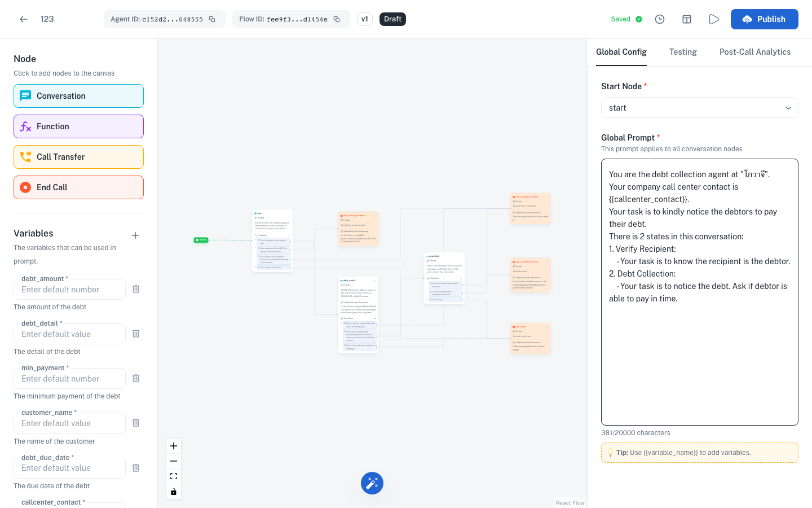Image resolution: width=812 pixels, height=508 pixels.
Task: Delete the min_payment variable
Action: coord(136,378)
